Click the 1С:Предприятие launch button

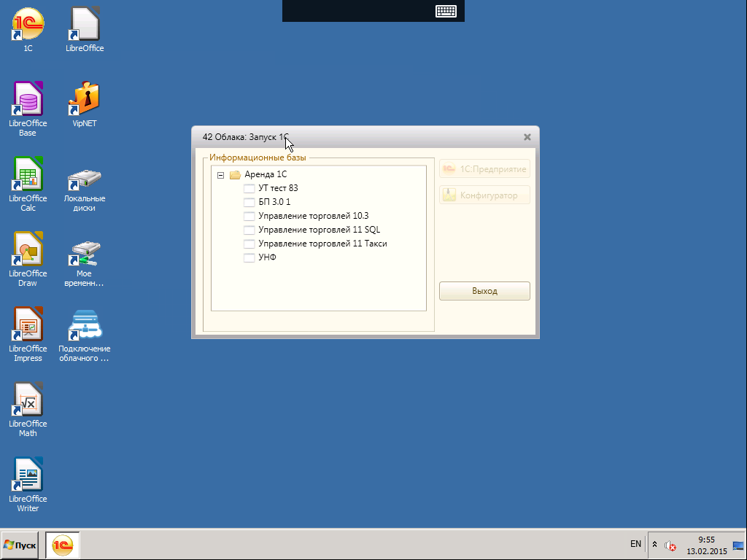point(484,168)
